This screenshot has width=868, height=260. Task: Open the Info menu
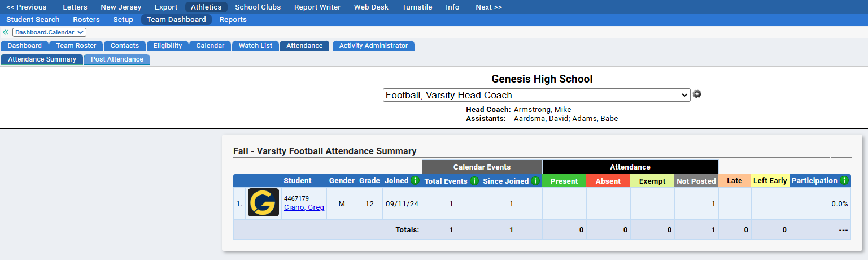tap(452, 7)
